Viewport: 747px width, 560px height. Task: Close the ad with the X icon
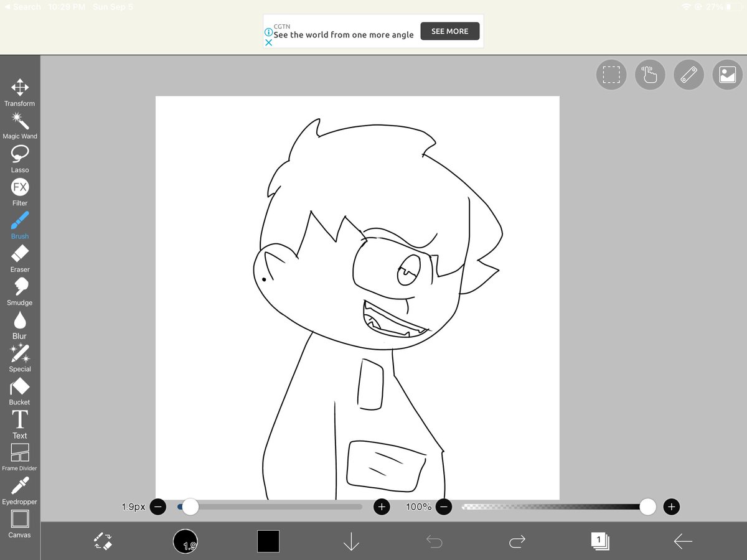(x=269, y=43)
